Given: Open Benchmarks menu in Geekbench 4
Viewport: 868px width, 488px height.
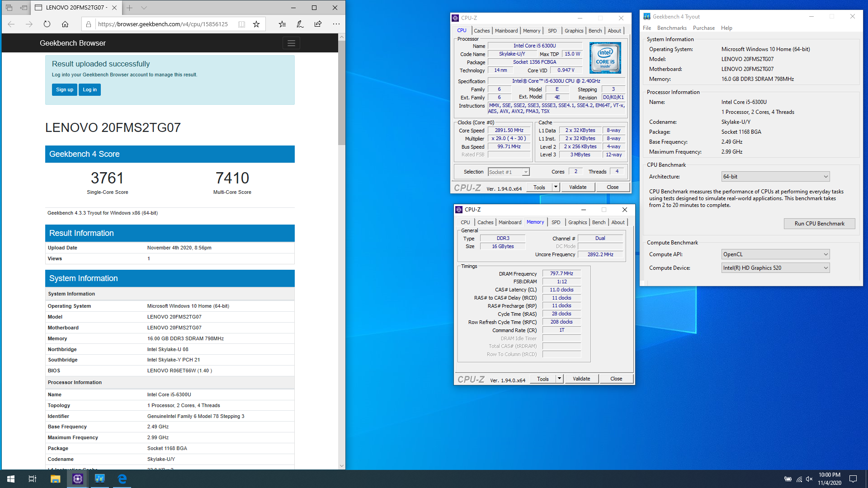Looking at the screenshot, I should (672, 28).
